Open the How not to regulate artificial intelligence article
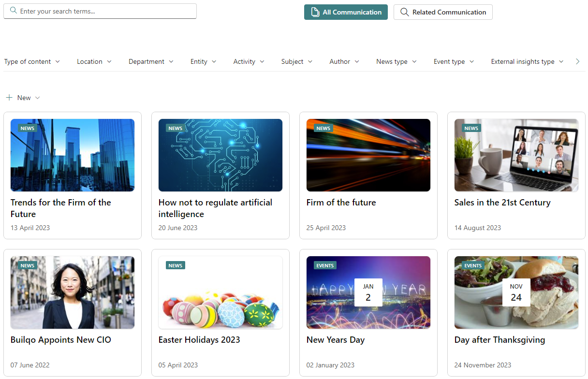The image size is (588, 379). [215, 208]
